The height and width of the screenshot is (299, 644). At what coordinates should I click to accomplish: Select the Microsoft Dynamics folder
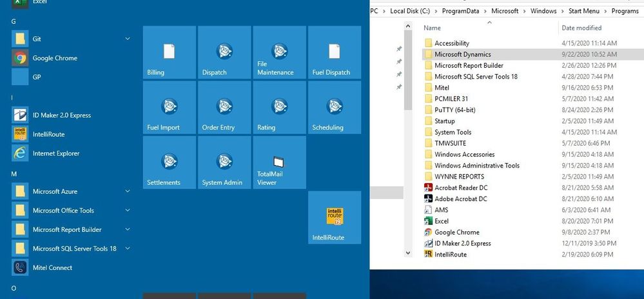click(457, 54)
